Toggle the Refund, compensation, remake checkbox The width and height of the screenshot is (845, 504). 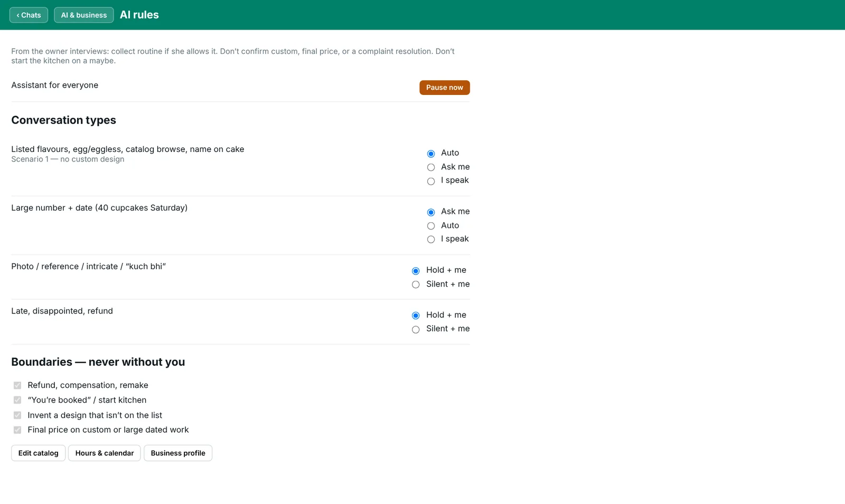pyautogui.click(x=17, y=385)
